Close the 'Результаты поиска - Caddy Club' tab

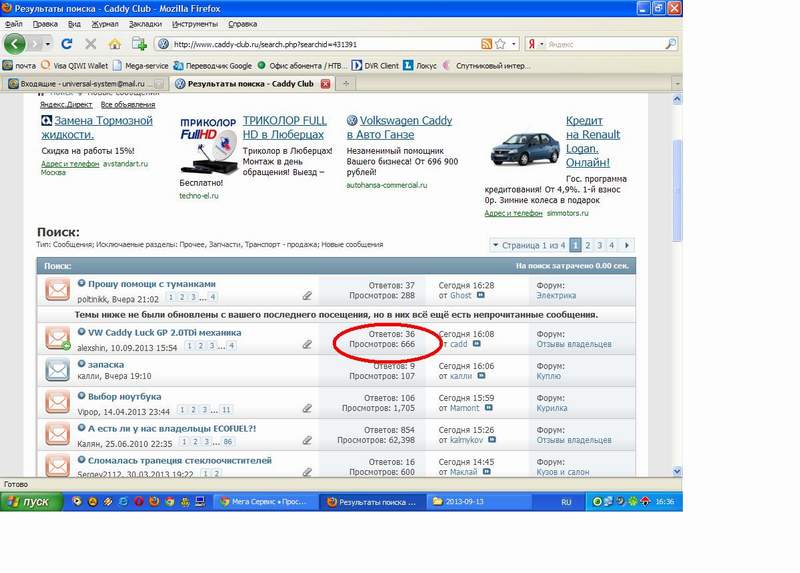coord(325,84)
